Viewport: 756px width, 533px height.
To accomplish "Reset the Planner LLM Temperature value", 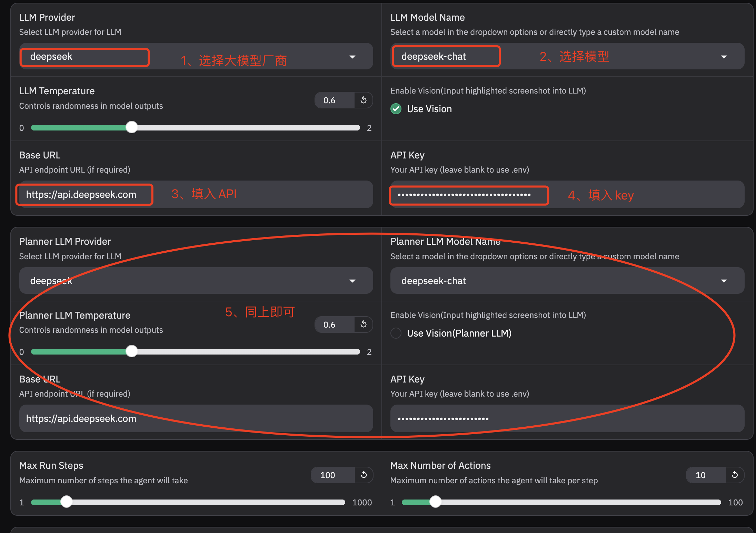I will (364, 324).
